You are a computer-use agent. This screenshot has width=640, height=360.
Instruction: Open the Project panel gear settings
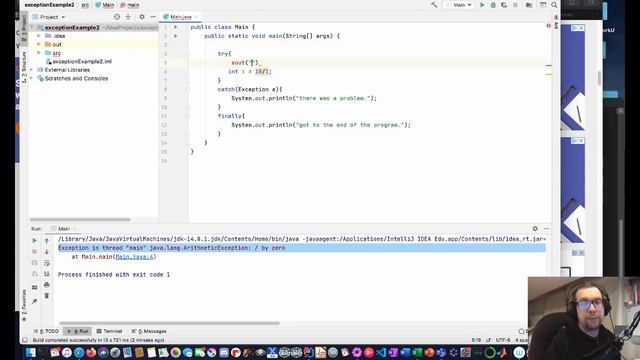(142, 17)
